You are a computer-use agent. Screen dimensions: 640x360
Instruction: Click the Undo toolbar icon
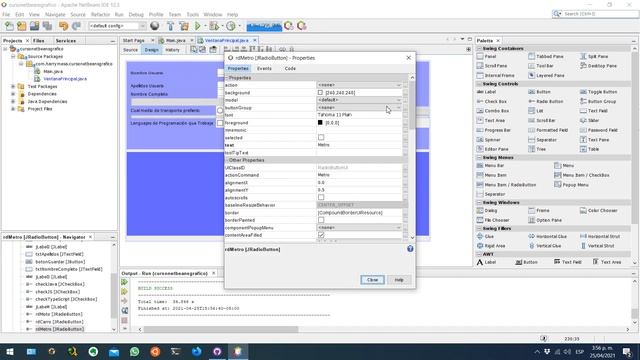pyautogui.click(x=63, y=26)
